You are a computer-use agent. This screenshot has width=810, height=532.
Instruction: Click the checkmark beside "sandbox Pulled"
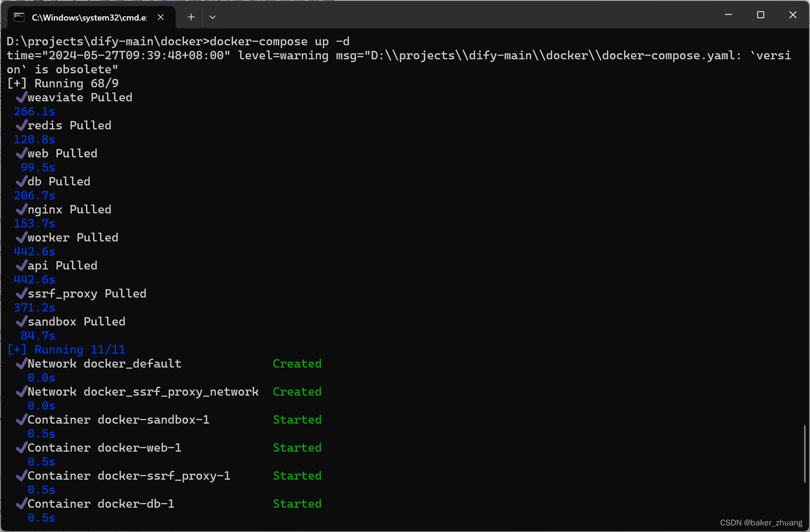coord(21,321)
